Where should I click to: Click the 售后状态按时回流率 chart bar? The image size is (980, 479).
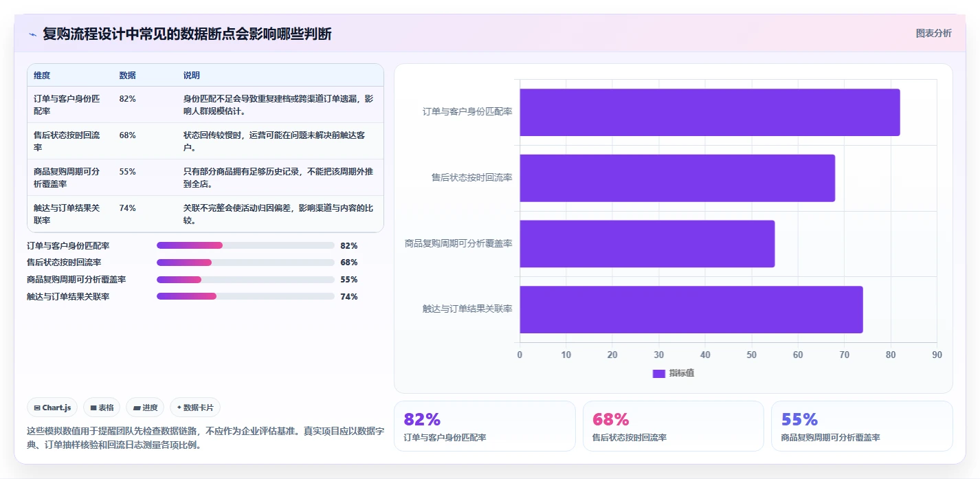coord(677,178)
